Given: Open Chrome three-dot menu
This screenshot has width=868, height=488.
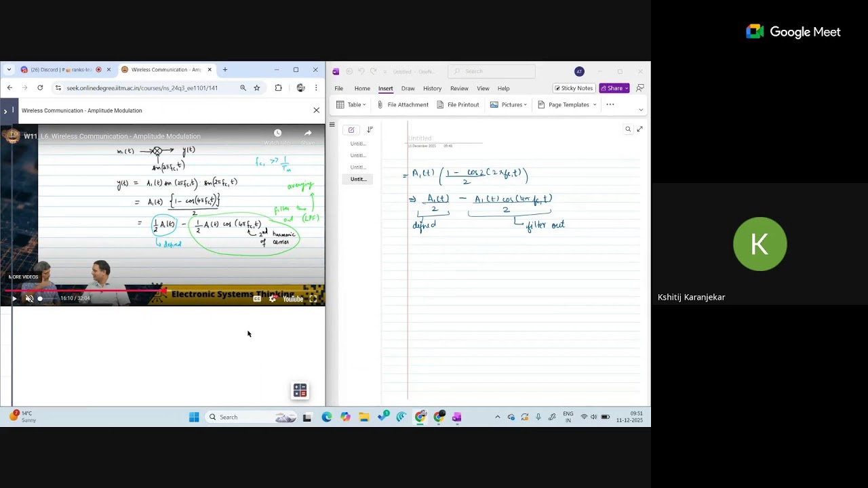Looking at the screenshot, I should (x=316, y=87).
